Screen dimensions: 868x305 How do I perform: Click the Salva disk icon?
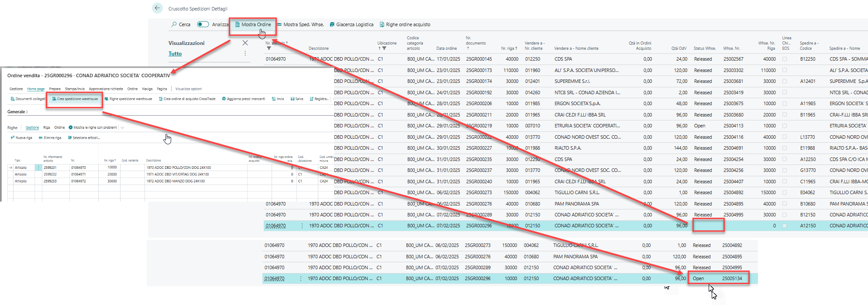pyautogui.click(x=293, y=99)
